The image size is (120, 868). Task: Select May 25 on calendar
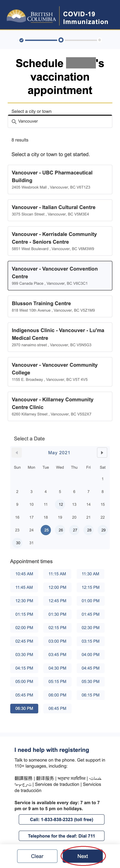(46, 530)
